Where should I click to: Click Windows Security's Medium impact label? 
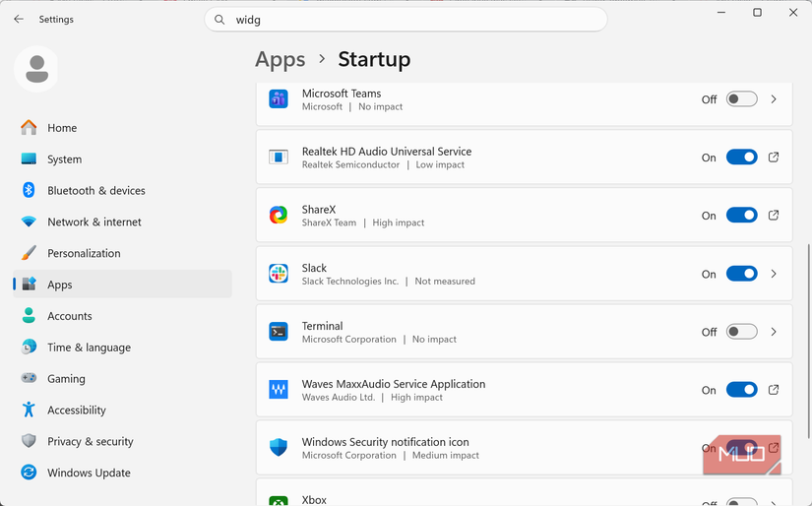(x=445, y=455)
